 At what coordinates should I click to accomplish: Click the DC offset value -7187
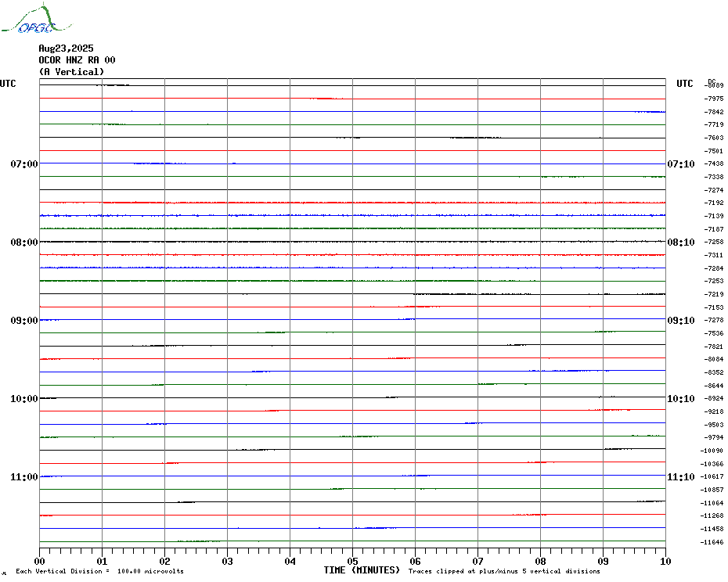(x=714, y=229)
